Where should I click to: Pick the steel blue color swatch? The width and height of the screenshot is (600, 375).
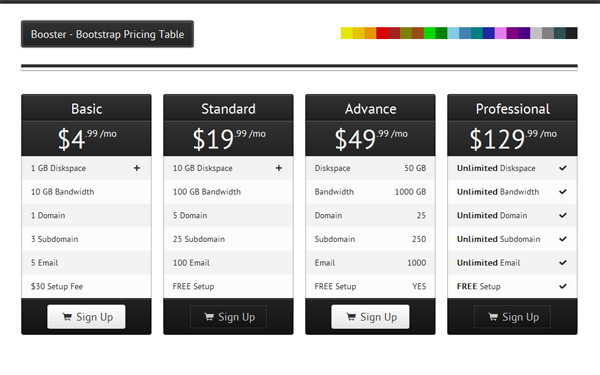(x=465, y=33)
